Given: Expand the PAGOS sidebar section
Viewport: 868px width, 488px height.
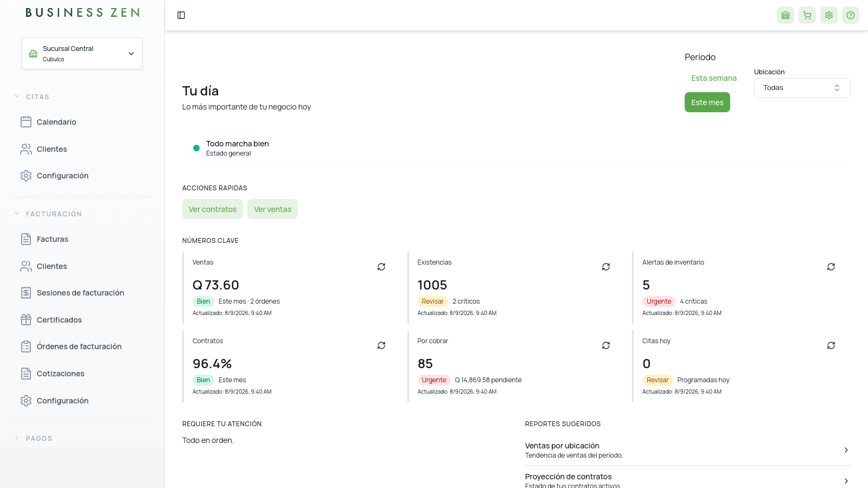Looking at the screenshot, I should point(33,438).
